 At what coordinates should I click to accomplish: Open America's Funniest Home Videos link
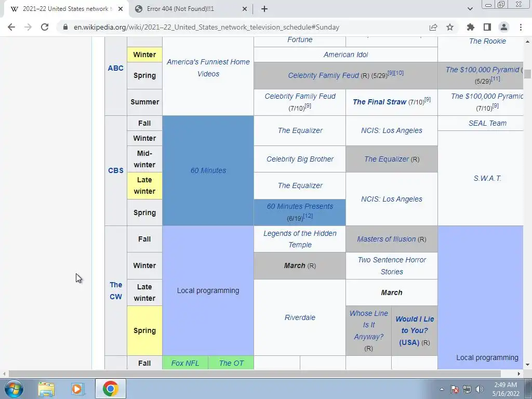(208, 68)
